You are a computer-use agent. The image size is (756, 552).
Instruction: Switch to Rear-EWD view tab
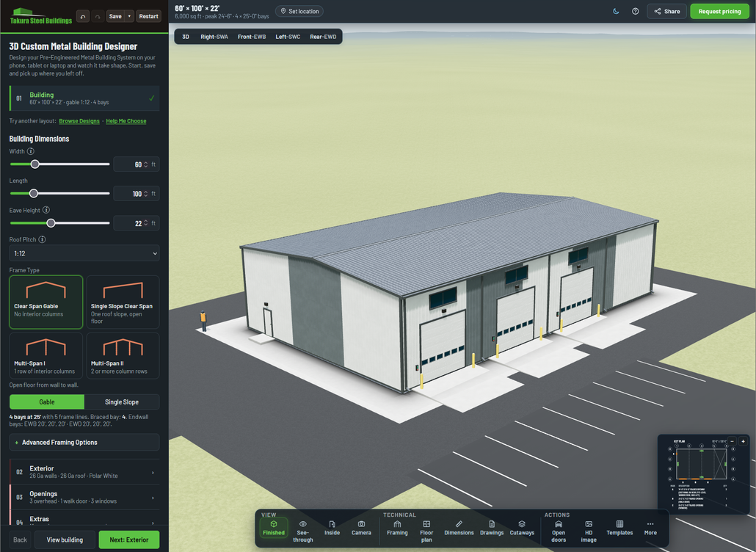click(x=323, y=37)
